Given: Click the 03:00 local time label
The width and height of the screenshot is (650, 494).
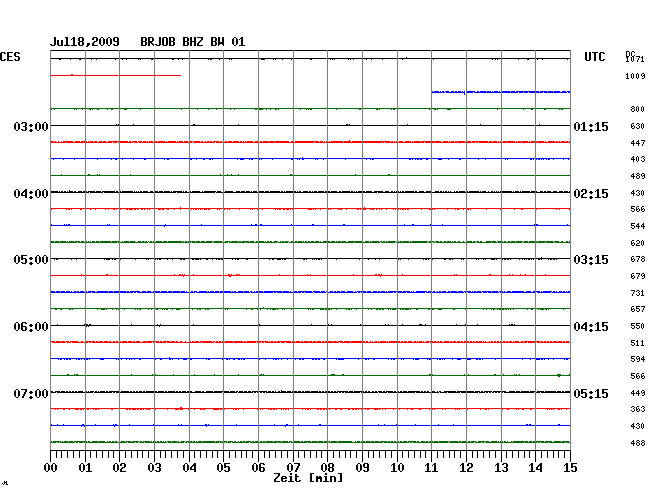Looking at the screenshot, I should tap(31, 126).
